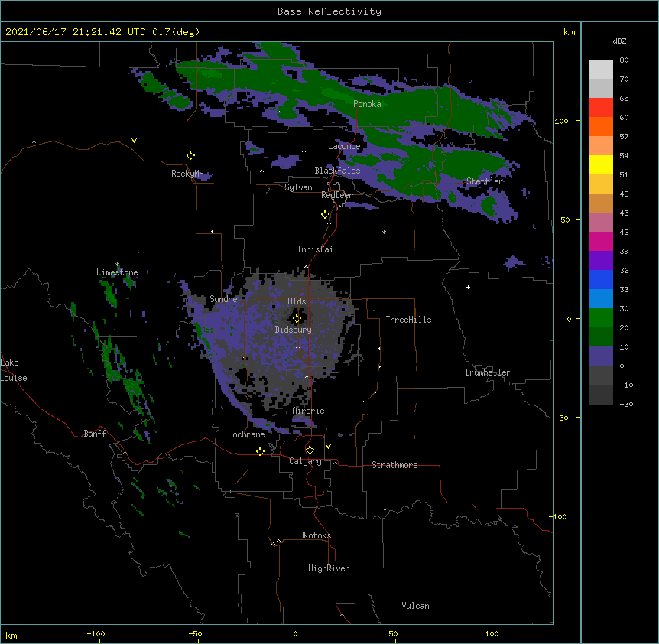
Task: Click the yellow diamond marker near RockyMH
Action: click(x=191, y=156)
